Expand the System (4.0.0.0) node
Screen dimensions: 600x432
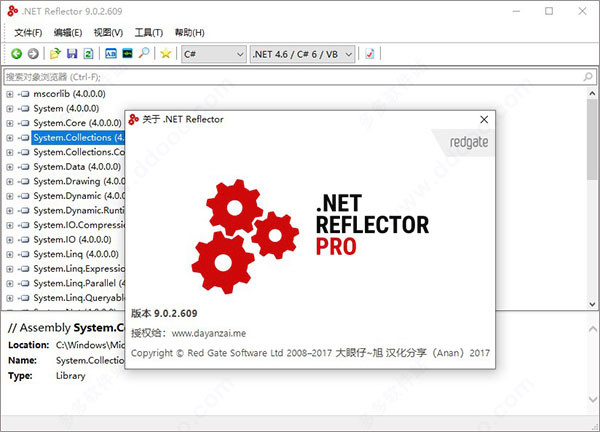(x=10, y=109)
